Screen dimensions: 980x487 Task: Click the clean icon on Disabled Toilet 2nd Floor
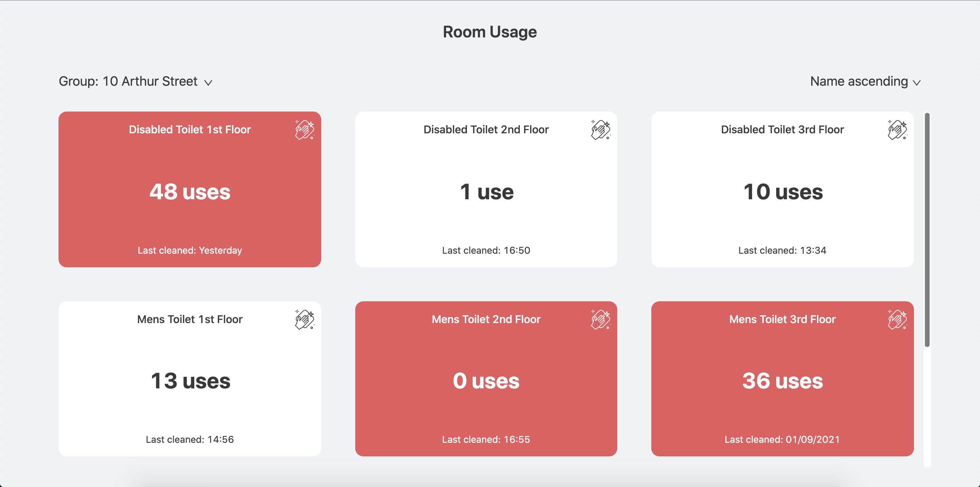(x=601, y=130)
